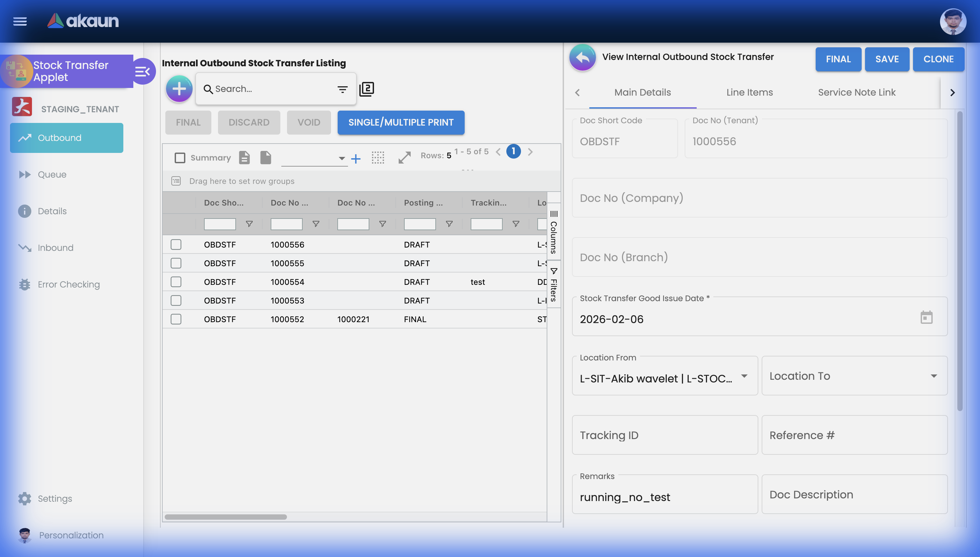This screenshot has height=557, width=980.
Task: Open the Location From dropdown
Action: (x=665, y=376)
